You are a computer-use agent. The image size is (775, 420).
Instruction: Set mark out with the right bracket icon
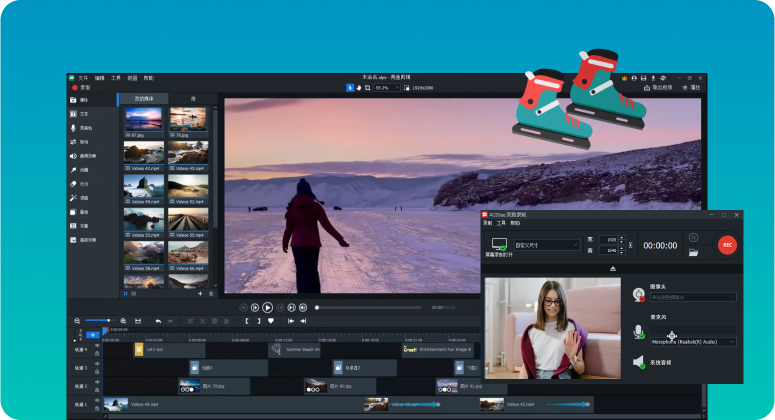pyautogui.click(x=258, y=321)
